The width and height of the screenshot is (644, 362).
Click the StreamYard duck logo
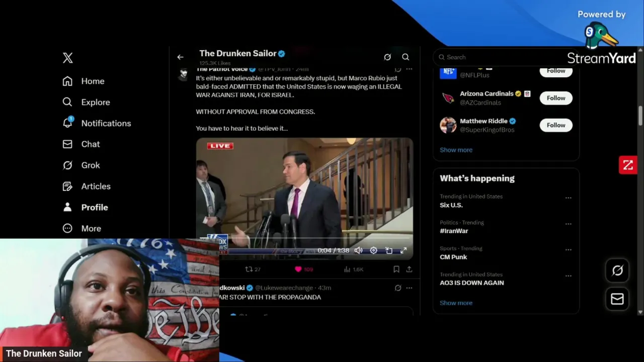click(601, 35)
